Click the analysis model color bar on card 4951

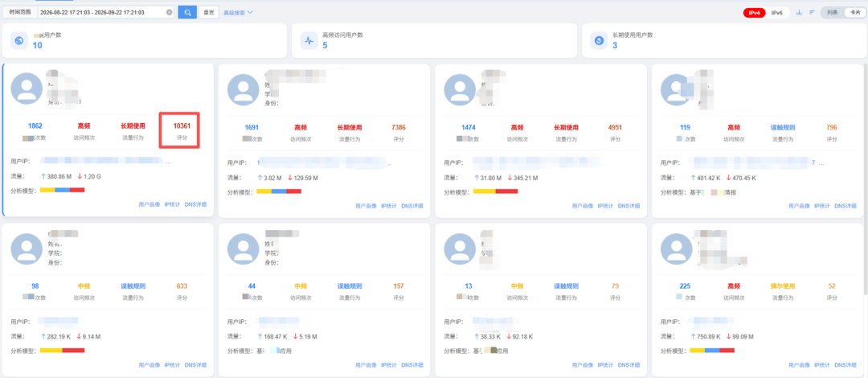coord(495,191)
